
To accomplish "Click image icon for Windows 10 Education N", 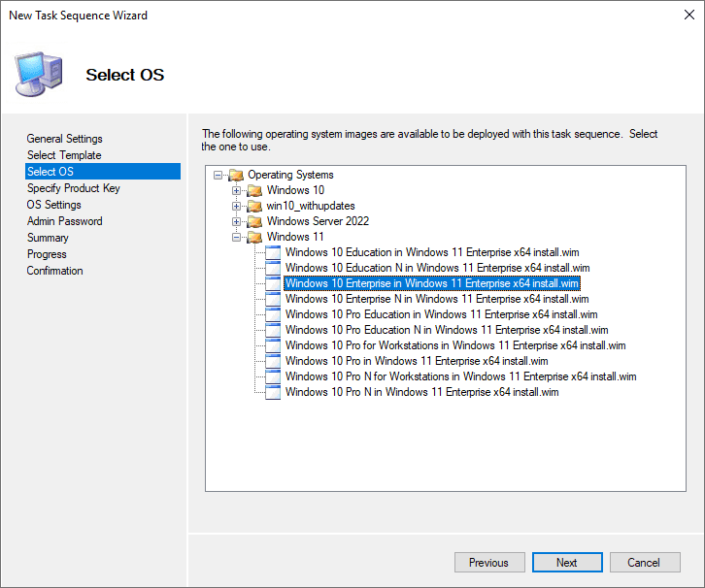I will pyautogui.click(x=273, y=268).
